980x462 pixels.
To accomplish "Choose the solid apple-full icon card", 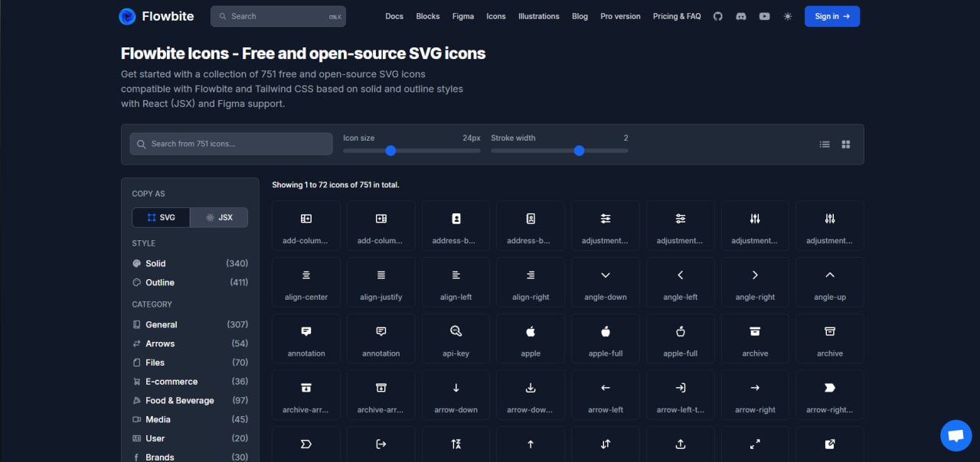I will (x=606, y=339).
